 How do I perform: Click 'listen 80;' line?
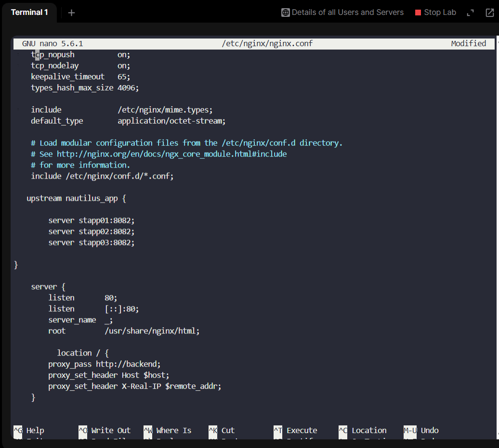coord(83,298)
